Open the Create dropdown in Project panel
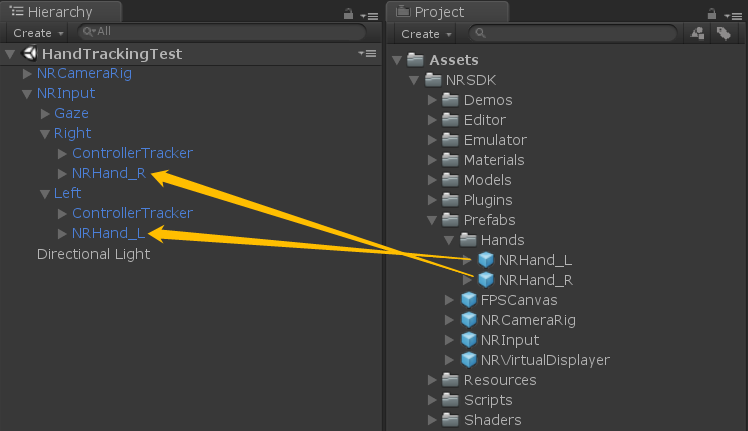748x431 pixels. [x=426, y=33]
